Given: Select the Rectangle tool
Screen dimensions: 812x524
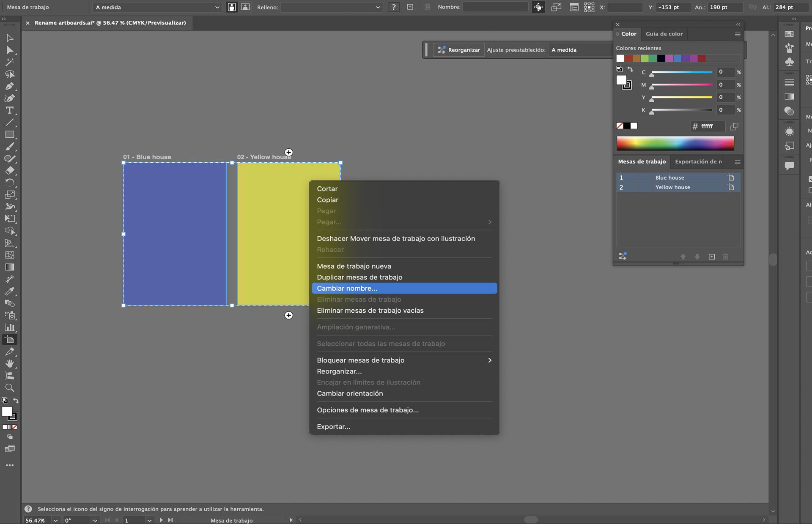Looking at the screenshot, I should click(x=9, y=134).
